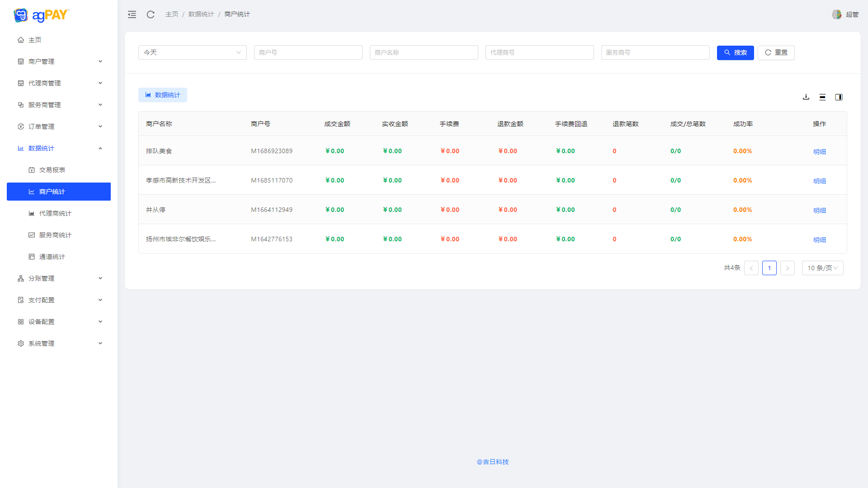Click the refresh page icon
The image size is (868, 488).
coord(151,14)
